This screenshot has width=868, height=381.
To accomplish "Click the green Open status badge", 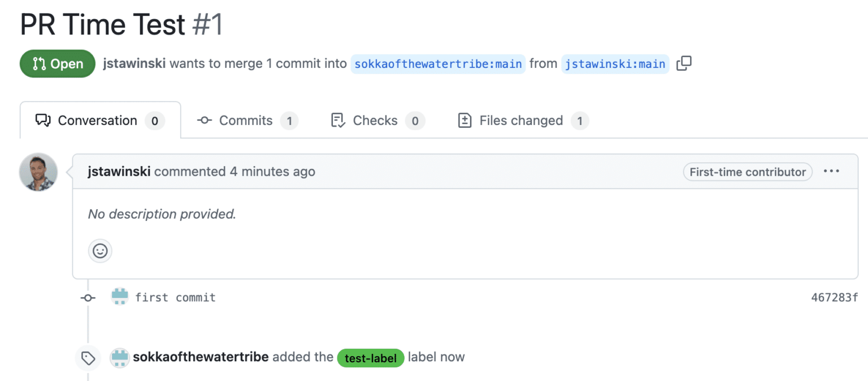I will (x=57, y=63).
